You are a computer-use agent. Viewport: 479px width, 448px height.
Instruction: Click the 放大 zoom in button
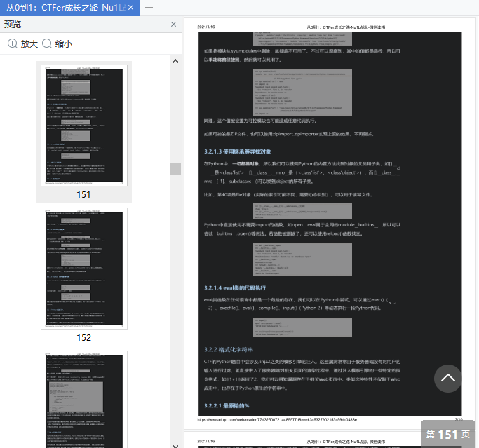click(x=22, y=43)
